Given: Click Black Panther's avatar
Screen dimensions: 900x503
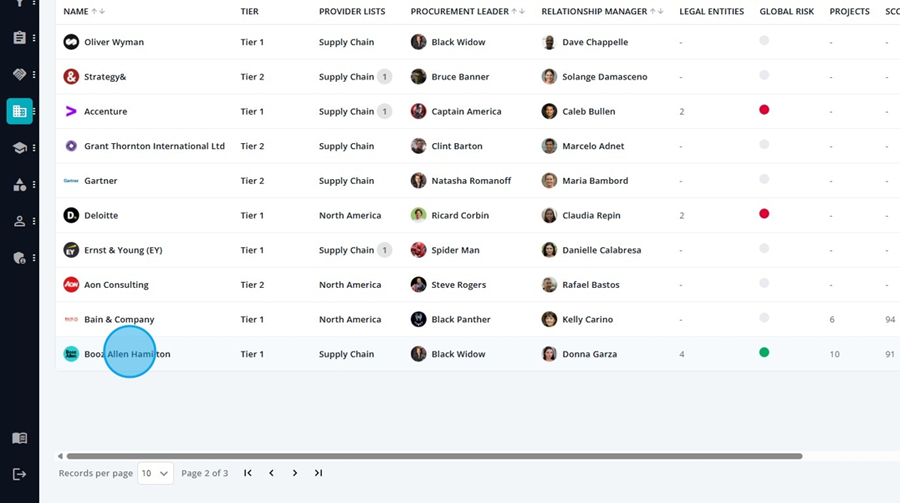Looking at the screenshot, I should [418, 319].
